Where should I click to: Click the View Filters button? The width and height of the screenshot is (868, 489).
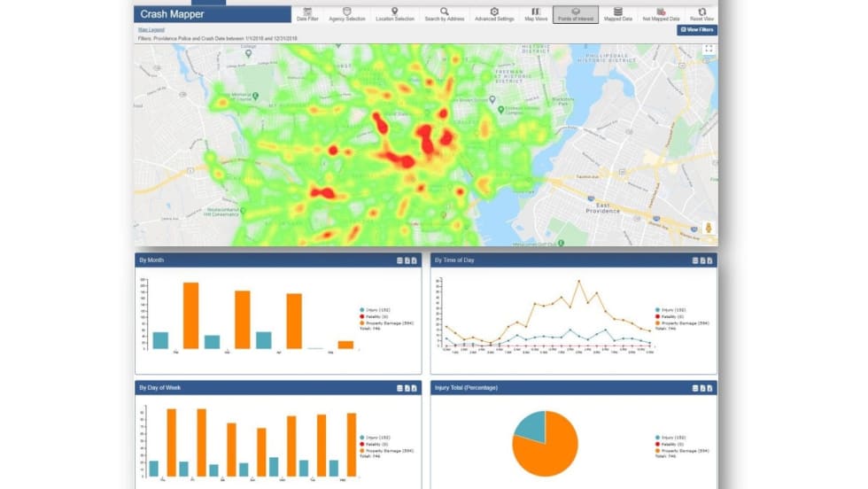(x=697, y=30)
